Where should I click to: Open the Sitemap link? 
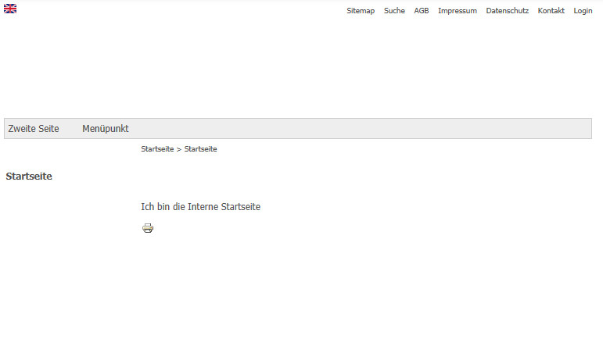pos(361,11)
